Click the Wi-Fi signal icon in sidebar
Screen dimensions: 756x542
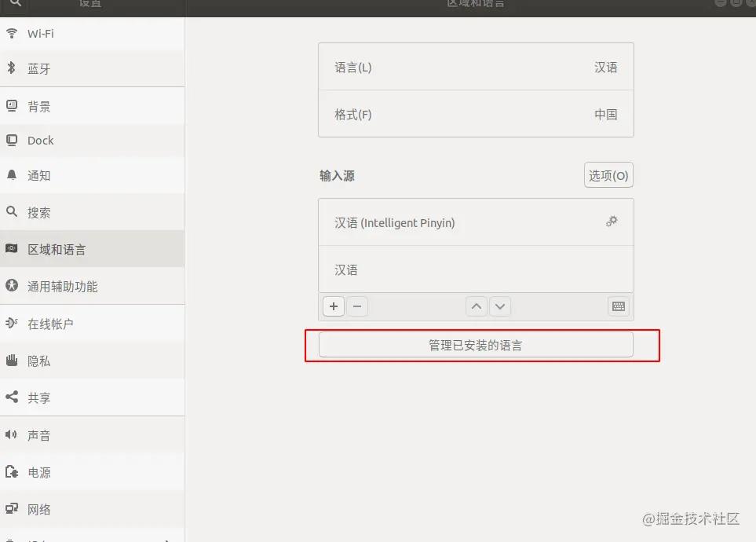pos(12,33)
